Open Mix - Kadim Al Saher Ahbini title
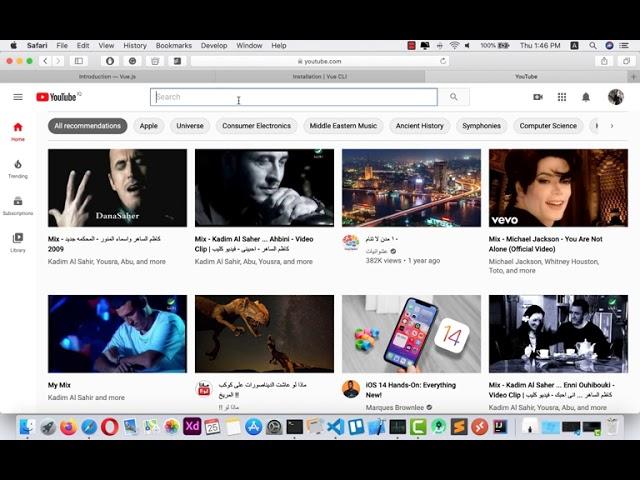640x480 pixels. (254, 244)
